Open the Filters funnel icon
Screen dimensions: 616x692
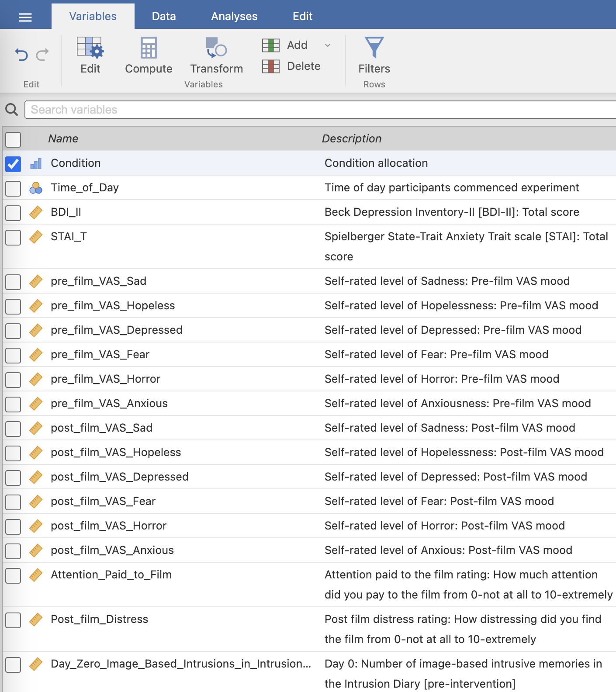(x=374, y=47)
